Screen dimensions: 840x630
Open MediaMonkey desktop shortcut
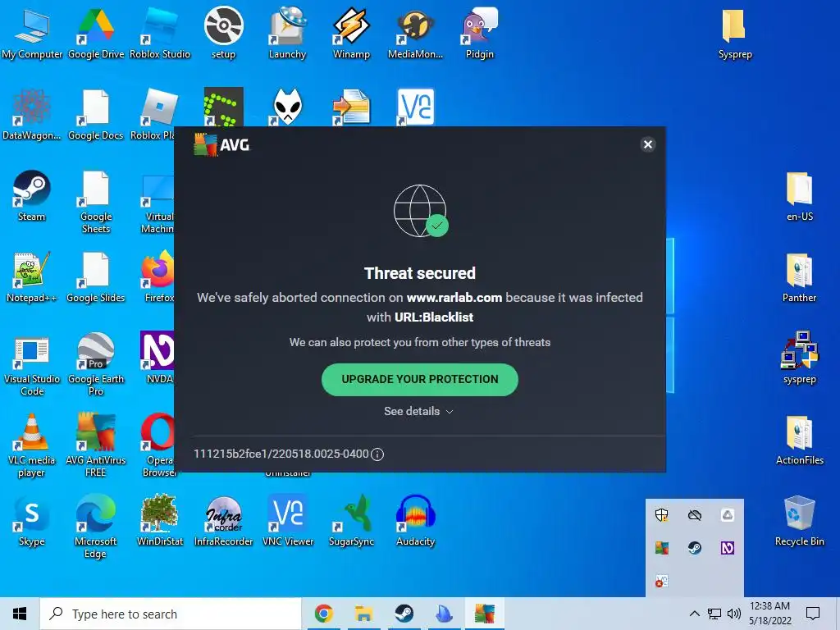tap(415, 34)
